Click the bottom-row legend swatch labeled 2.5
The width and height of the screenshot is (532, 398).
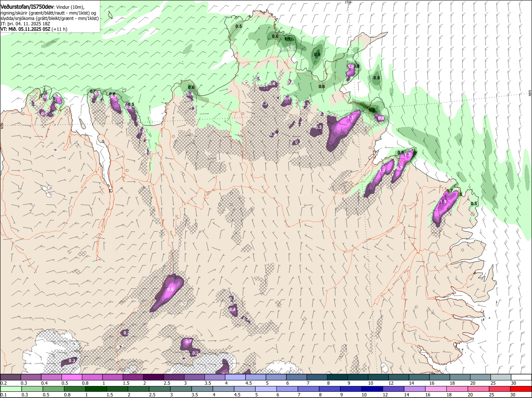(160, 389)
